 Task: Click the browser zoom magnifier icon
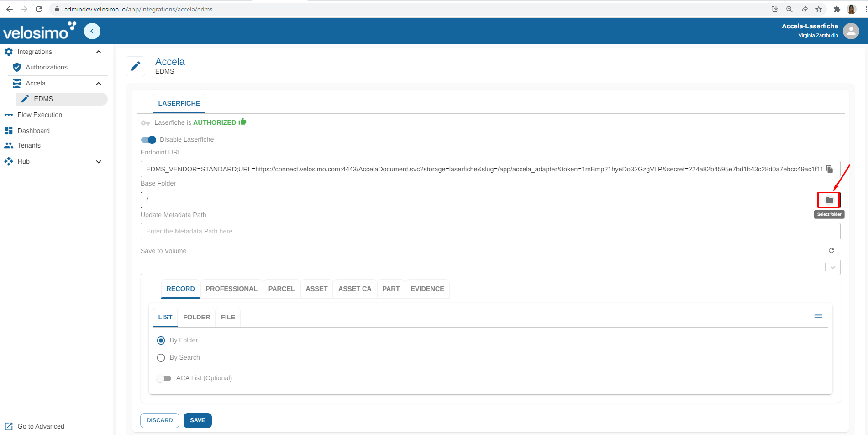tap(789, 9)
